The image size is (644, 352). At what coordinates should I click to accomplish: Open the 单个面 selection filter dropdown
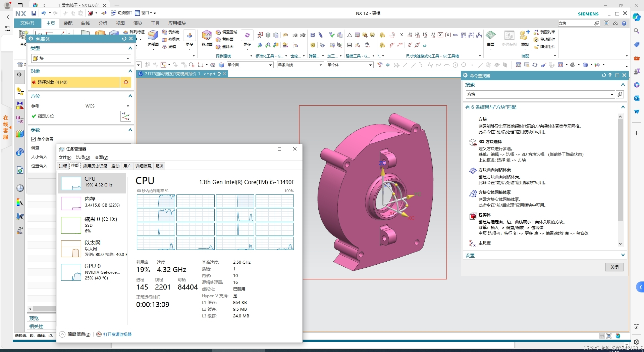(250, 65)
